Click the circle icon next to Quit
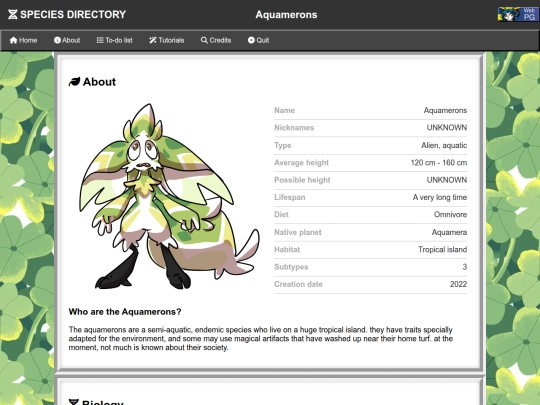540x405 pixels. point(251,40)
